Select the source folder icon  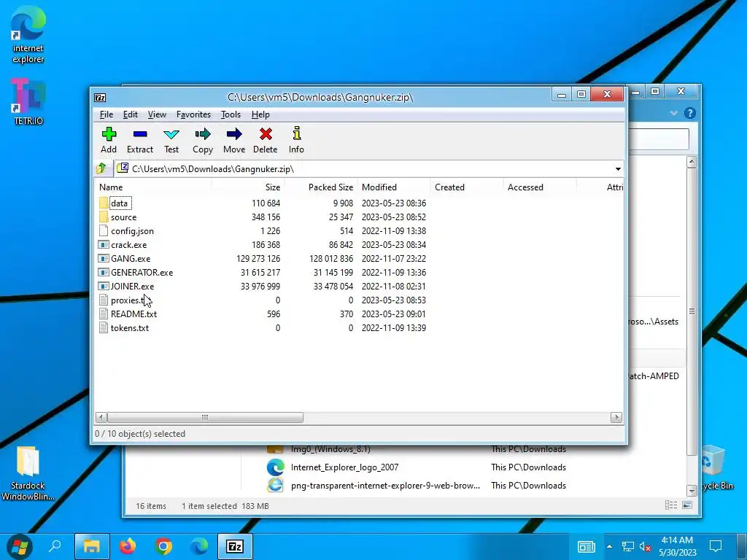[x=104, y=217]
